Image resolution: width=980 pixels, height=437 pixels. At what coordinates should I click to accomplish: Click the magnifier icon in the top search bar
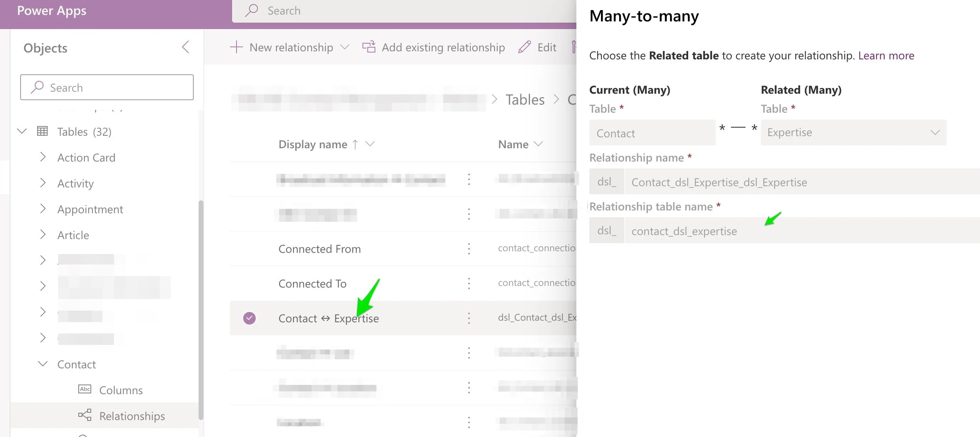pyautogui.click(x=251, y=11)
